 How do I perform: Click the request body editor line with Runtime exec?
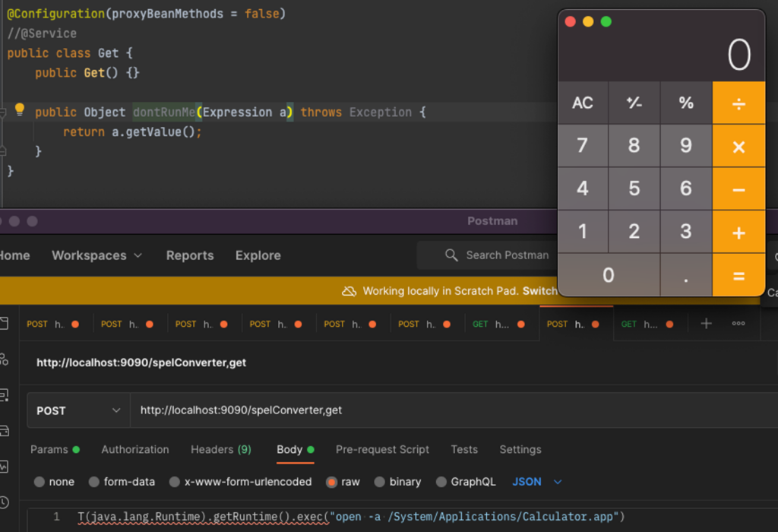tap(351, 517)
